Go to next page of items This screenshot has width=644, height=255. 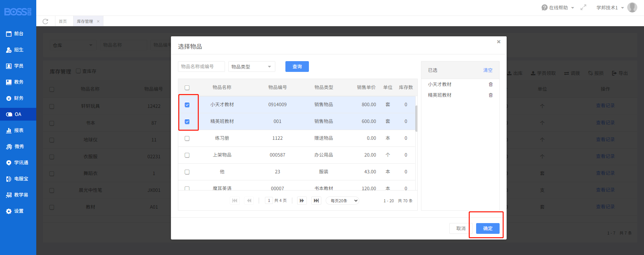pyautogui.click(x=302, y=201)
